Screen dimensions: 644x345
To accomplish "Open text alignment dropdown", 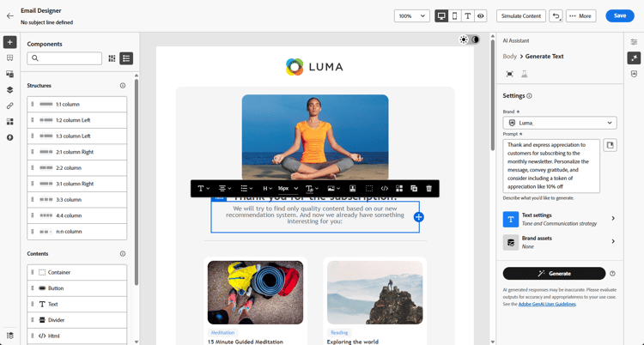I will [225, 189].
